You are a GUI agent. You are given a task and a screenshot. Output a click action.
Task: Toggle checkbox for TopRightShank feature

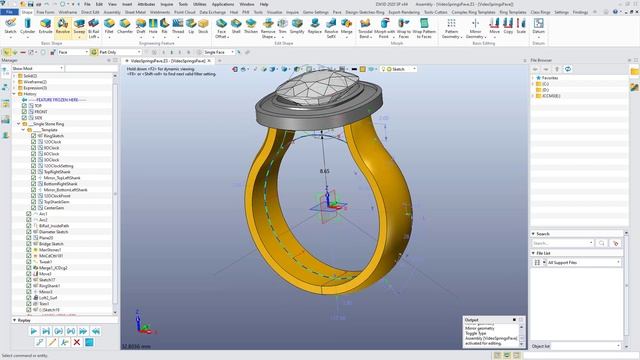(33, 172)
